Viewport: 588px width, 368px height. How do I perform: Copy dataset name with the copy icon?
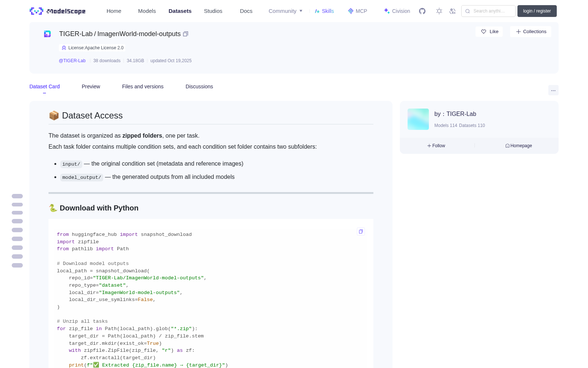click(186, 34)
